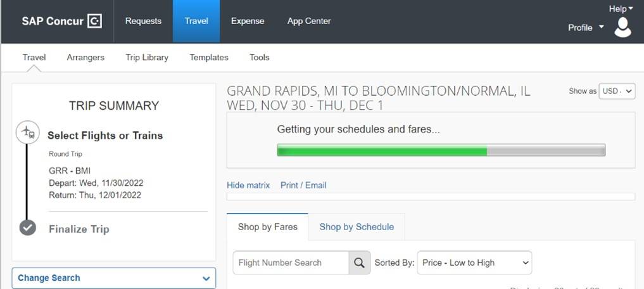Switch to Shop by Schedule tab

[357, 227]
